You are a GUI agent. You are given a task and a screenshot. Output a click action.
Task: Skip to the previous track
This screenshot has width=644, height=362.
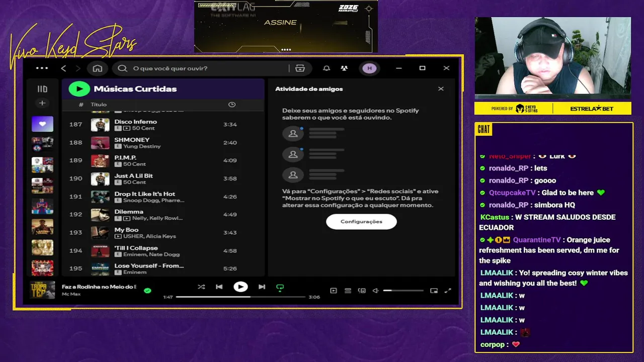pos(219,287)
